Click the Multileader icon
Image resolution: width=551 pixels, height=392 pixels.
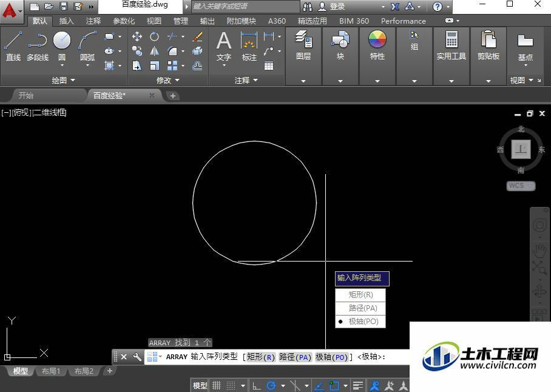(269, 51)
